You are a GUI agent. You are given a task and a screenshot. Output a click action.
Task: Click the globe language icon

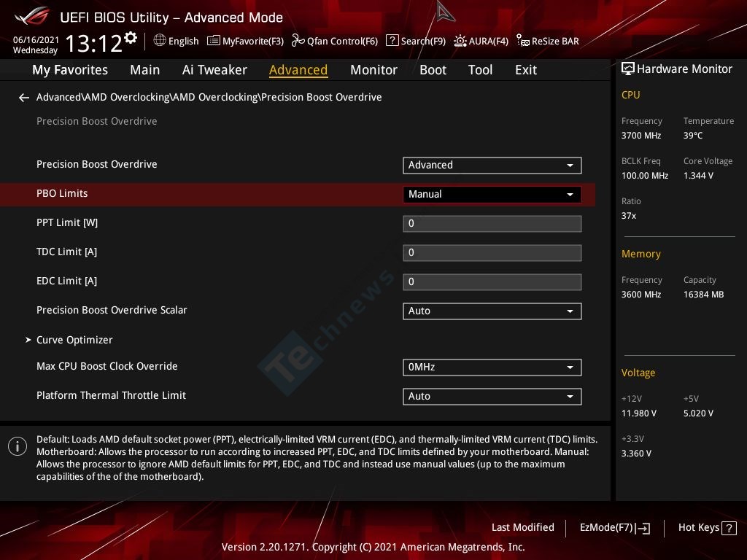160,41
